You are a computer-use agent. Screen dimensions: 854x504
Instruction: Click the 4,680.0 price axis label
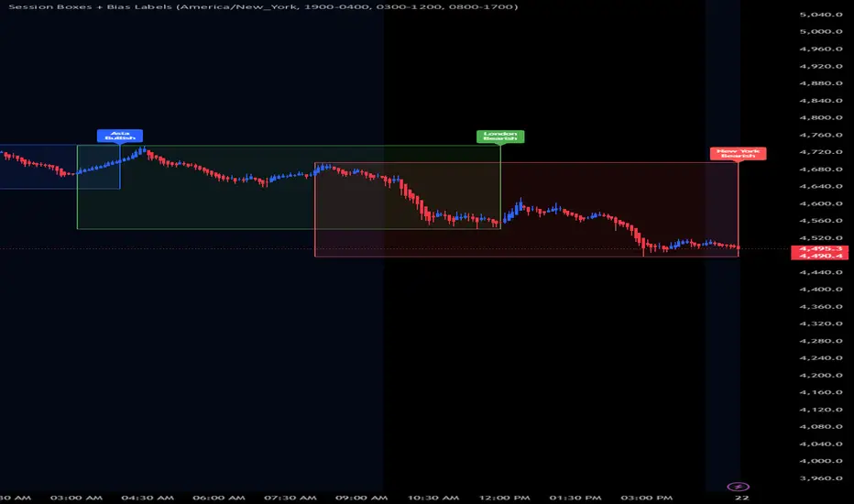[821, 170]
